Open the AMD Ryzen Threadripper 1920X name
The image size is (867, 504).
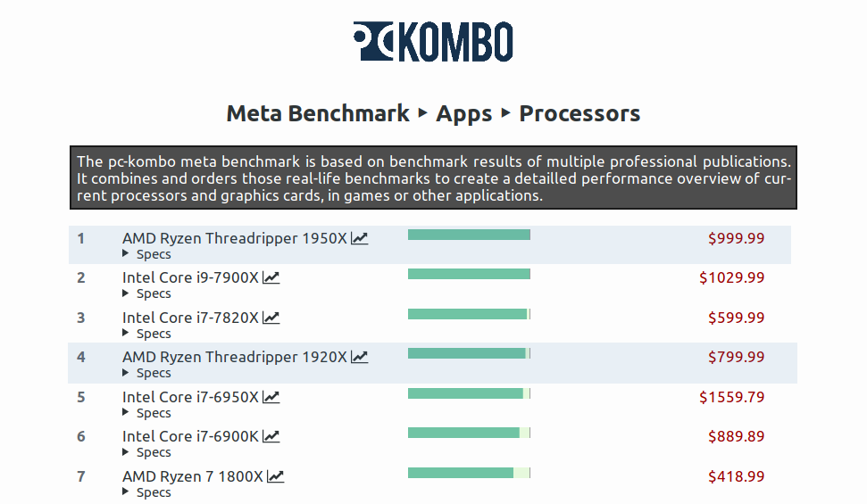[x=235, y=357]
